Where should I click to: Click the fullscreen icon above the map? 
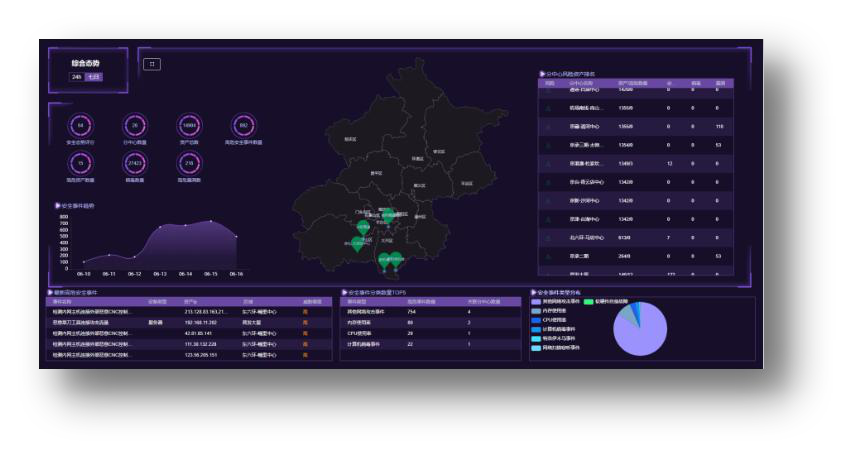153,64
